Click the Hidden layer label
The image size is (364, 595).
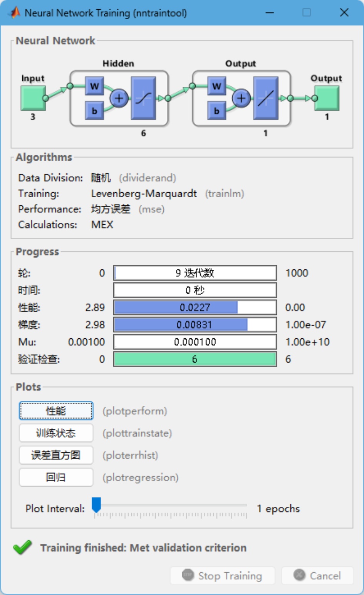118,64
